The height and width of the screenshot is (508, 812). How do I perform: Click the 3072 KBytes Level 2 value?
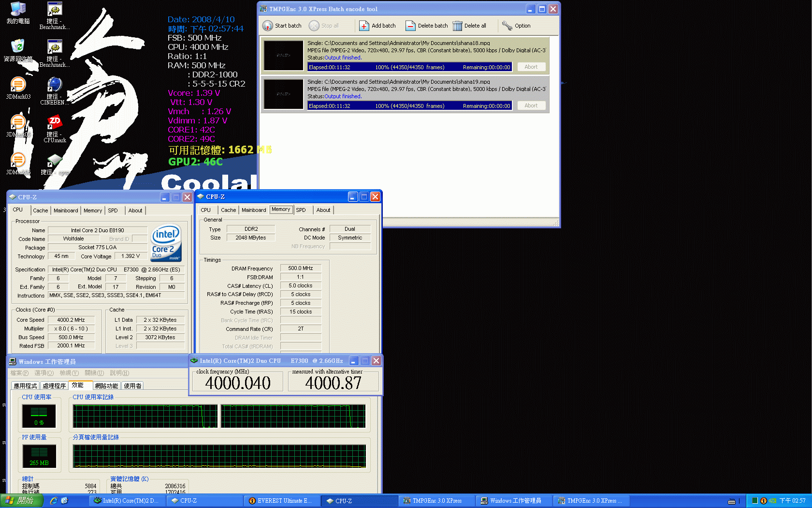(160, 337)
